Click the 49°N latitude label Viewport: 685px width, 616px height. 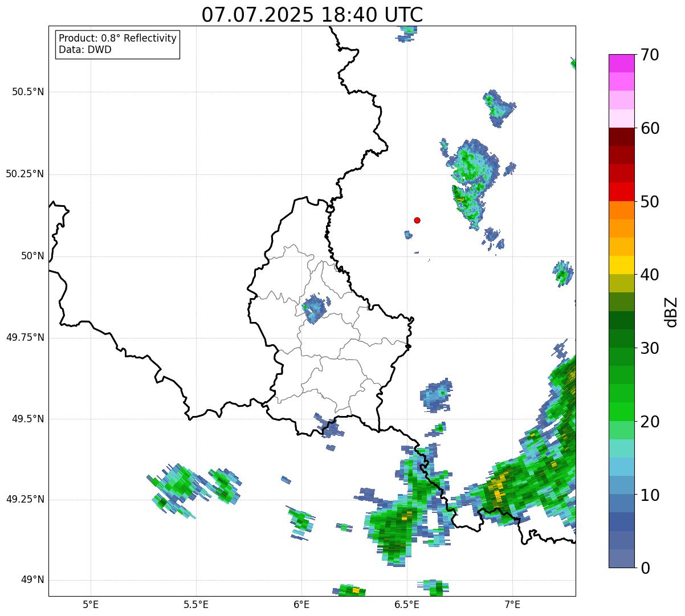tap(32, 580)
